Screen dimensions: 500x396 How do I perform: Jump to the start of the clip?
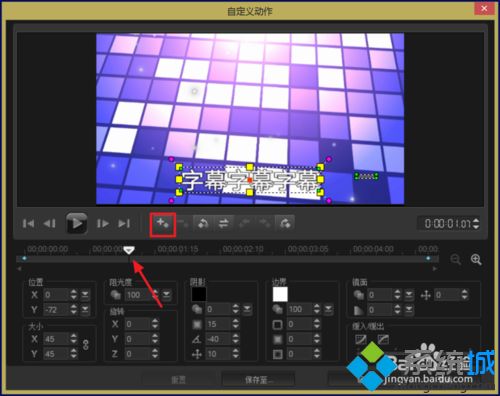point(28,223)
